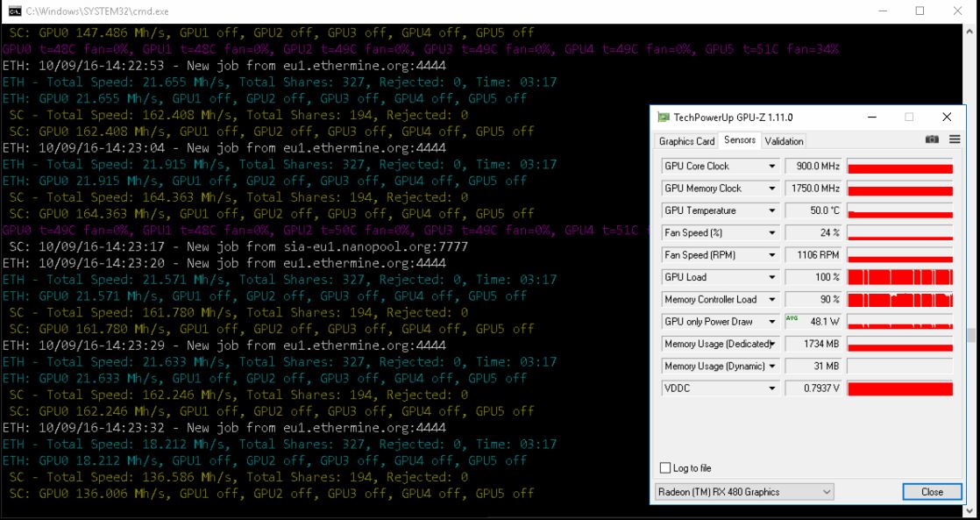980x520 pixels.
Task: Click the GPU Load history graph
Action: pyautogui.click(x=900, y=277)
